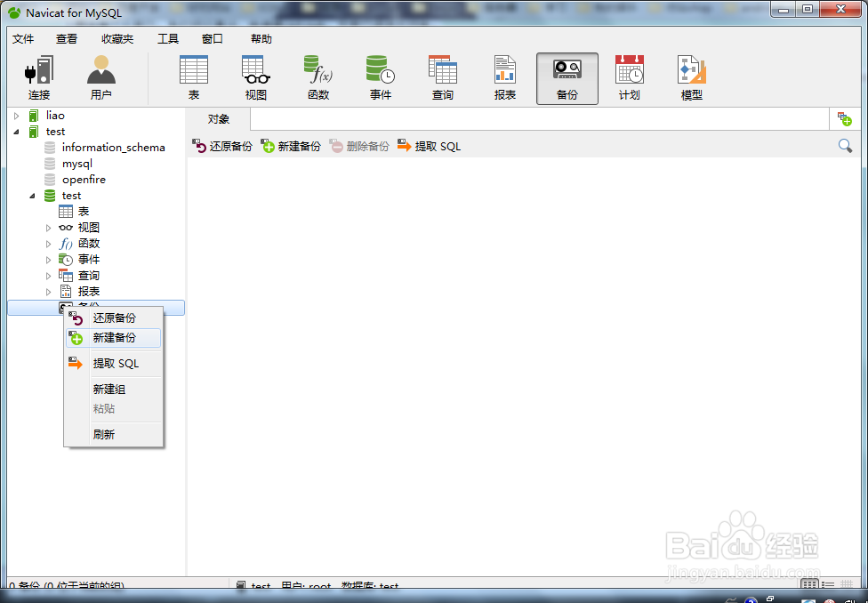
Task: Collapse the test database node
Action: point(33,196)
